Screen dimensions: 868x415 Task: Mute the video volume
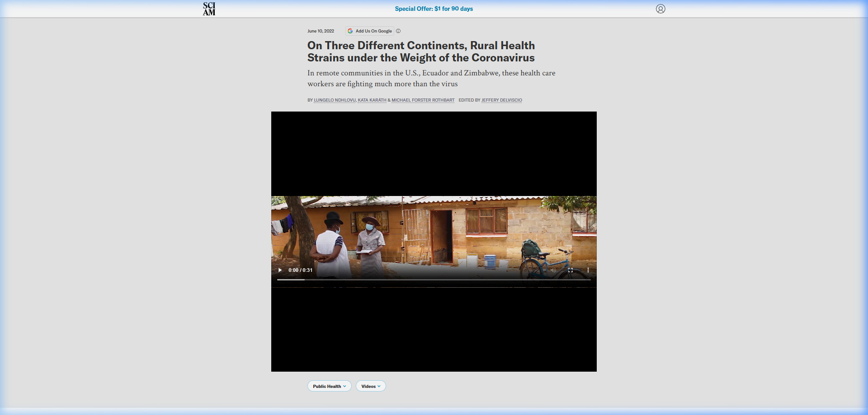tap(553, 270)
